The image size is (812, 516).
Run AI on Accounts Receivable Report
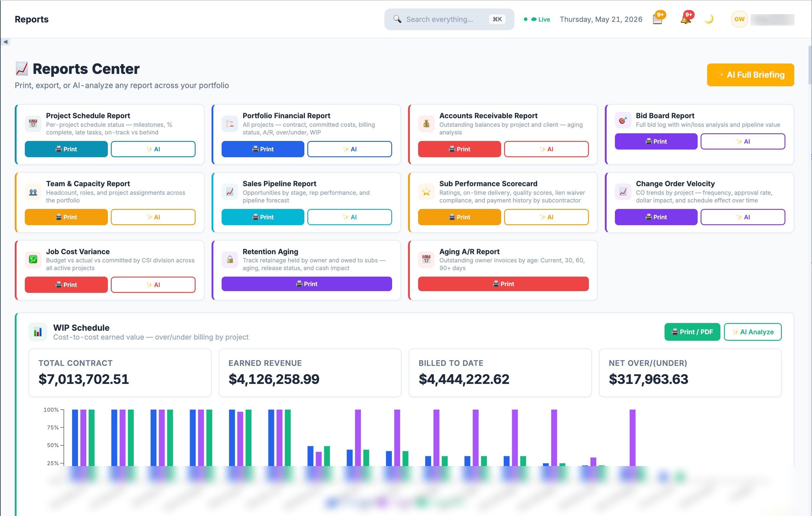point(546,149)
